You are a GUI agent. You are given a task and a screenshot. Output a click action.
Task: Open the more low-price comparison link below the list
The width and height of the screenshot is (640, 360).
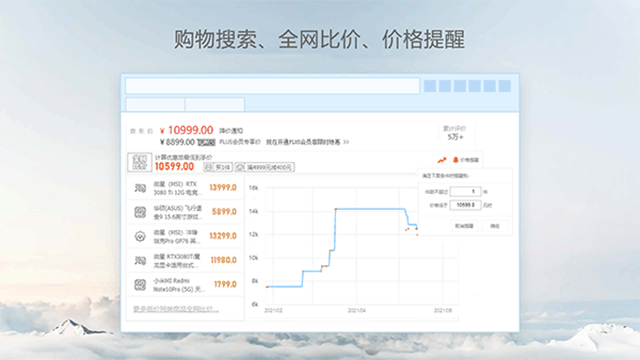click(x=176, y=309)
